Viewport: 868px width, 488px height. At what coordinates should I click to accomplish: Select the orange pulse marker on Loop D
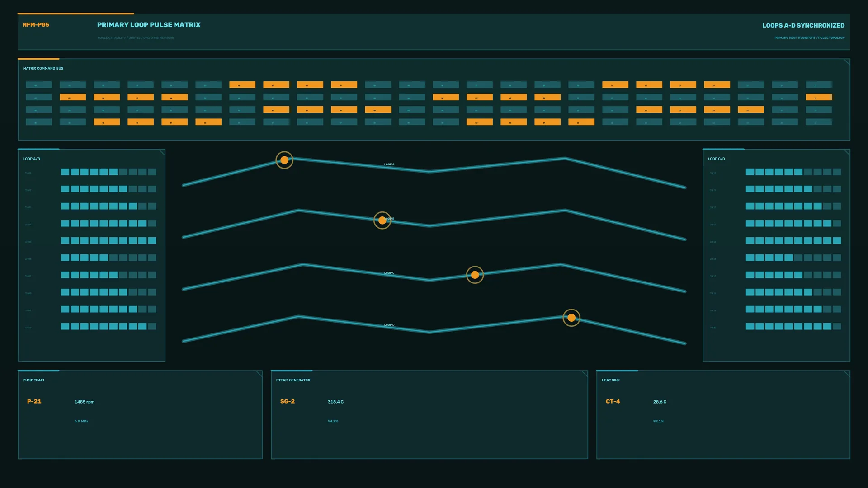coord(571,318)
